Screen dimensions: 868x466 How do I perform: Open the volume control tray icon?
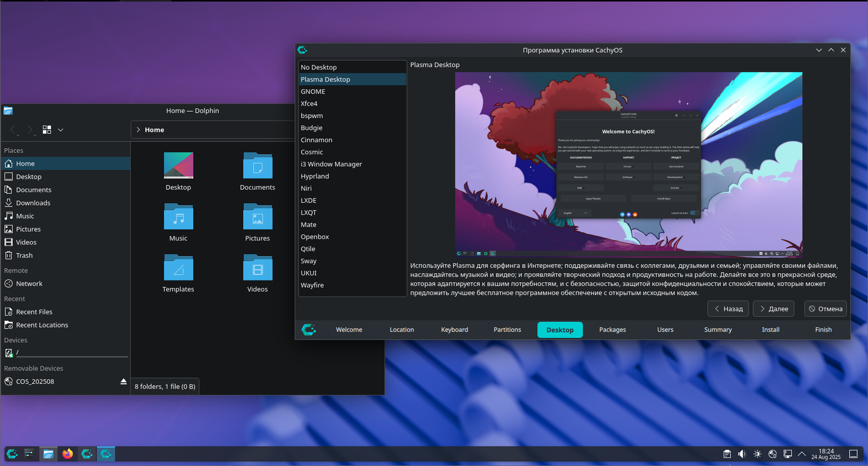point(742,454)
